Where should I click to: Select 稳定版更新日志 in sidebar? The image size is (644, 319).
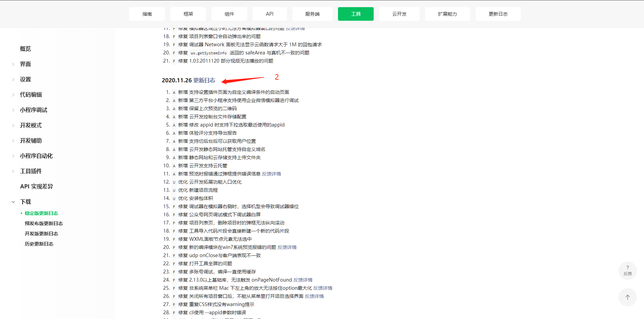pos(41,213)
